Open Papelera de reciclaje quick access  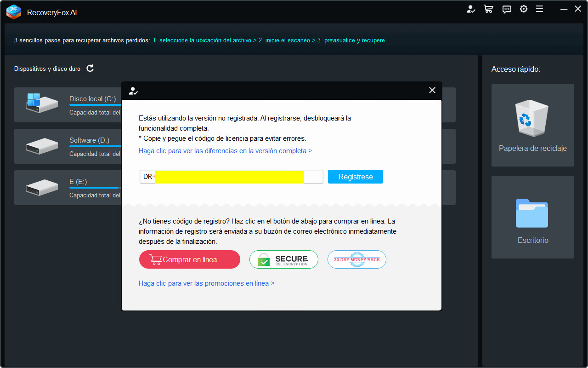point(532,125)
